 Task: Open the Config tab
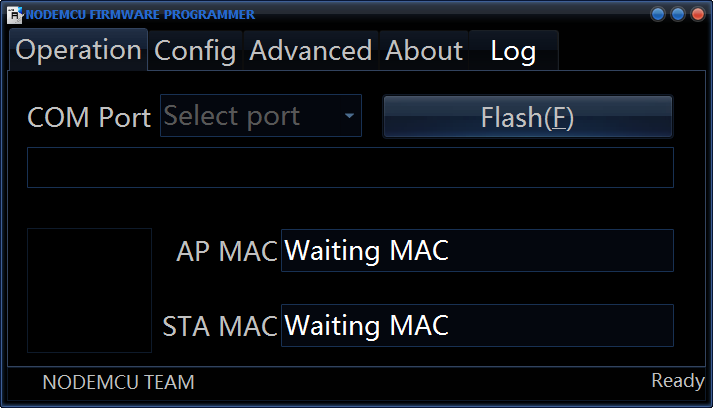[x=195, y=50]
